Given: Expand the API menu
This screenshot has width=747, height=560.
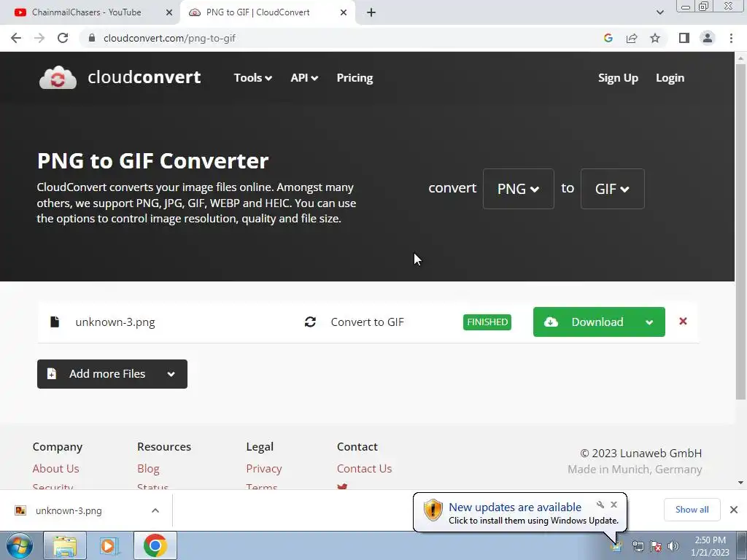Looking at the screenshot, I should (x=304, y=77).
